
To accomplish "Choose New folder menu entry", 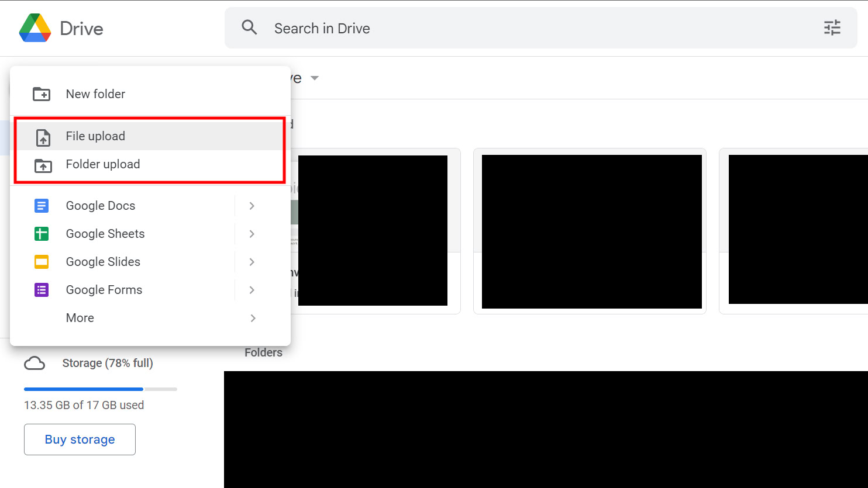I will [x=95, y=94].
